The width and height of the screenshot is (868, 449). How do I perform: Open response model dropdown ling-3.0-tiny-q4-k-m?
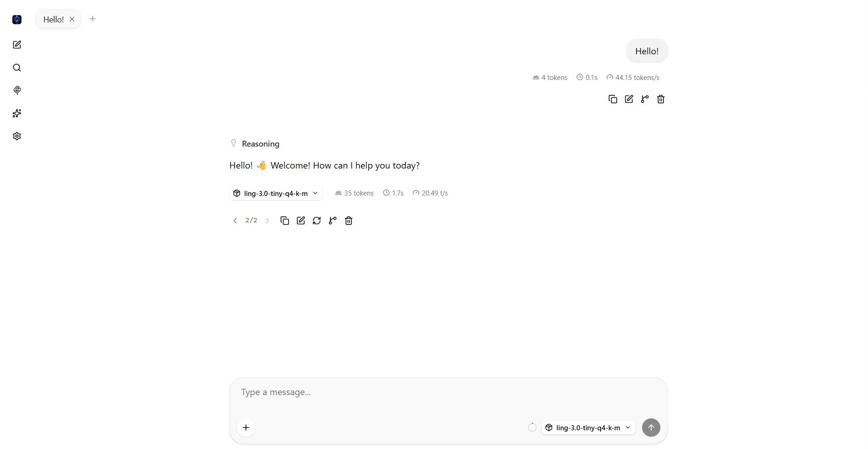(x=276, y=193)
